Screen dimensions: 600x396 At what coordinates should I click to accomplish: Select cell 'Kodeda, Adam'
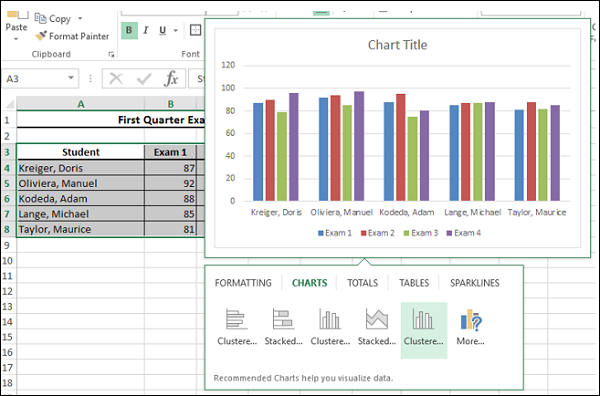click(80, 199)
